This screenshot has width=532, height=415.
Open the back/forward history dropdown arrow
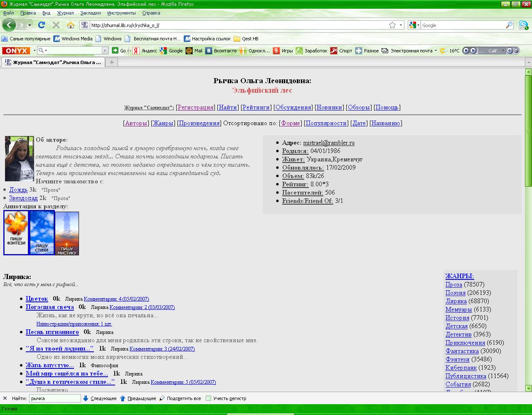(x=30, y=25)
